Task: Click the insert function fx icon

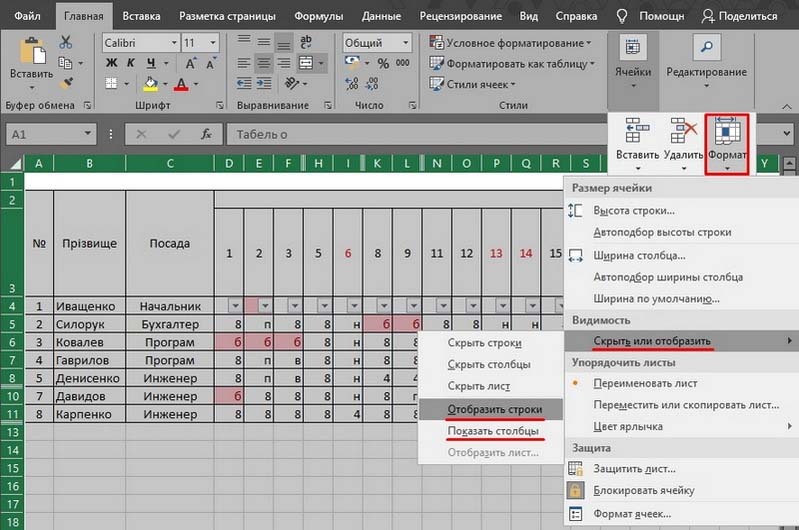Action: (x=206, y=134)
